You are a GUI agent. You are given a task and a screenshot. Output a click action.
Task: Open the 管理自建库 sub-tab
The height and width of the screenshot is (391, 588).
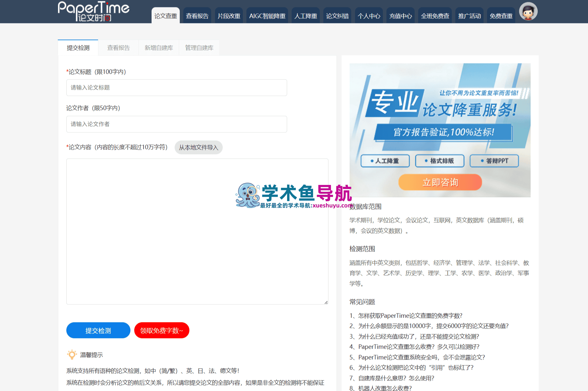[x=199, y=48]
